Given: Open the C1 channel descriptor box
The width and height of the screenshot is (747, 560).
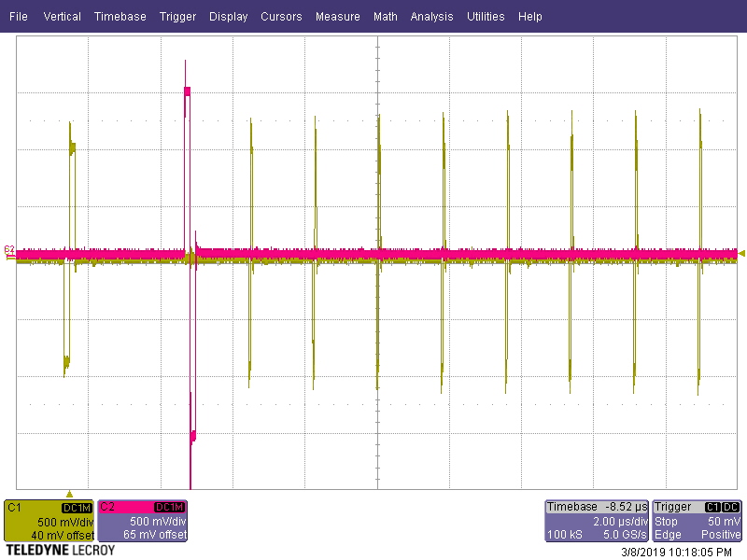Looking at the screenshot, I should coord(49,521).
